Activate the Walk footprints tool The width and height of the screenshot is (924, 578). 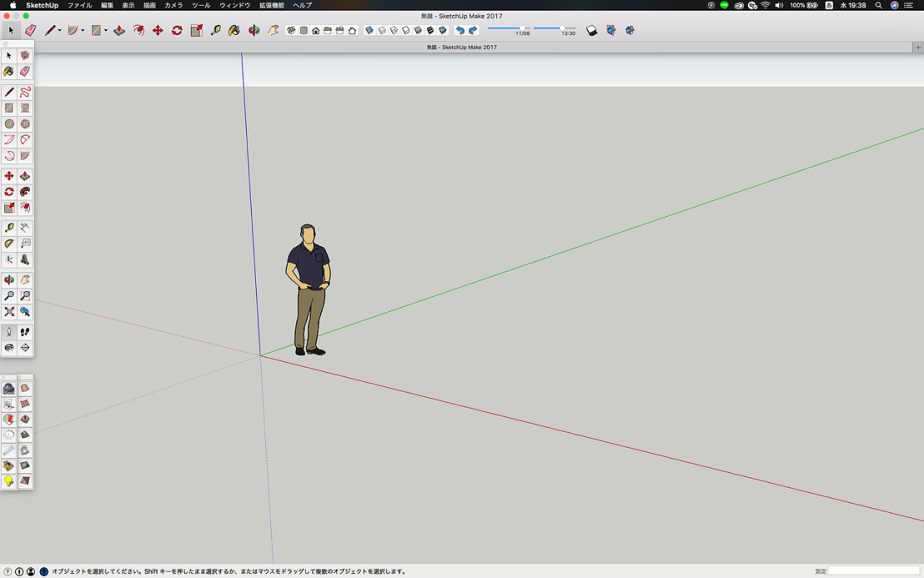(x=25, y=332)
